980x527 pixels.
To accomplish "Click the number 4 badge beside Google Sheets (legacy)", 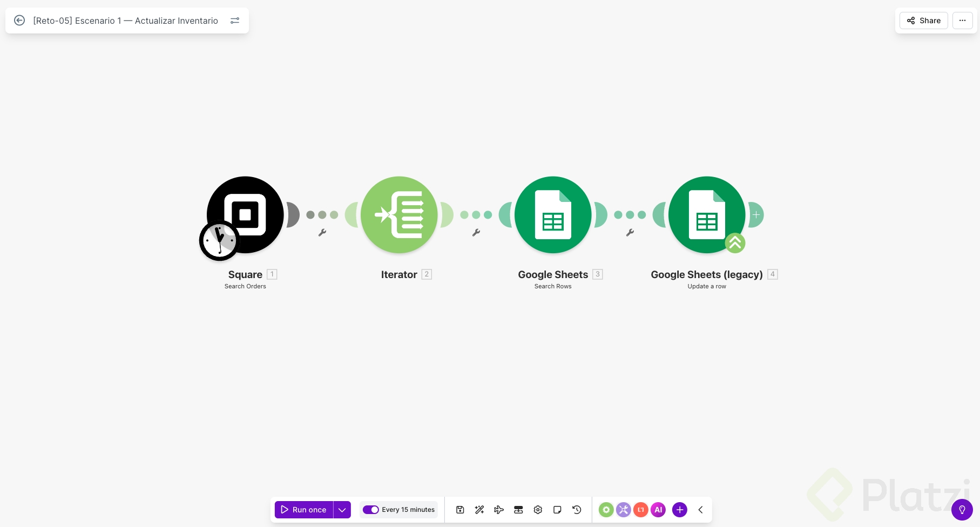I will [773, 274].
